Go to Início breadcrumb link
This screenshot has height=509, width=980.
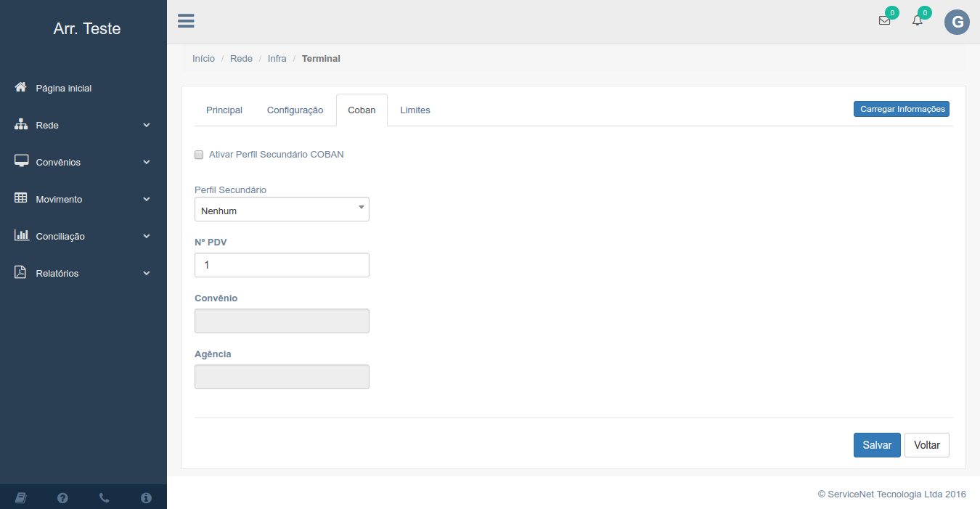coord(203,59)
